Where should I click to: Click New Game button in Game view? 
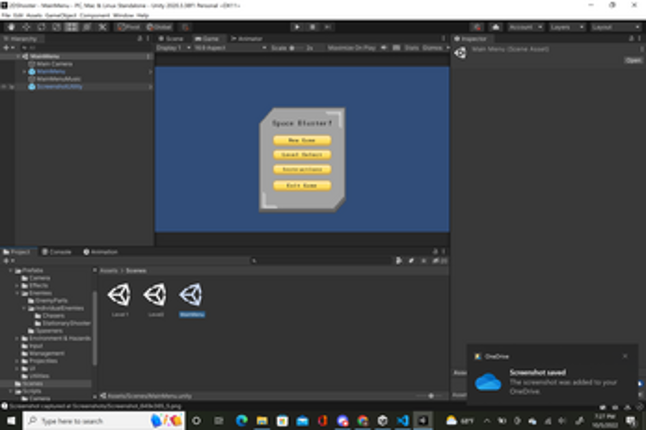coord(302,140)
